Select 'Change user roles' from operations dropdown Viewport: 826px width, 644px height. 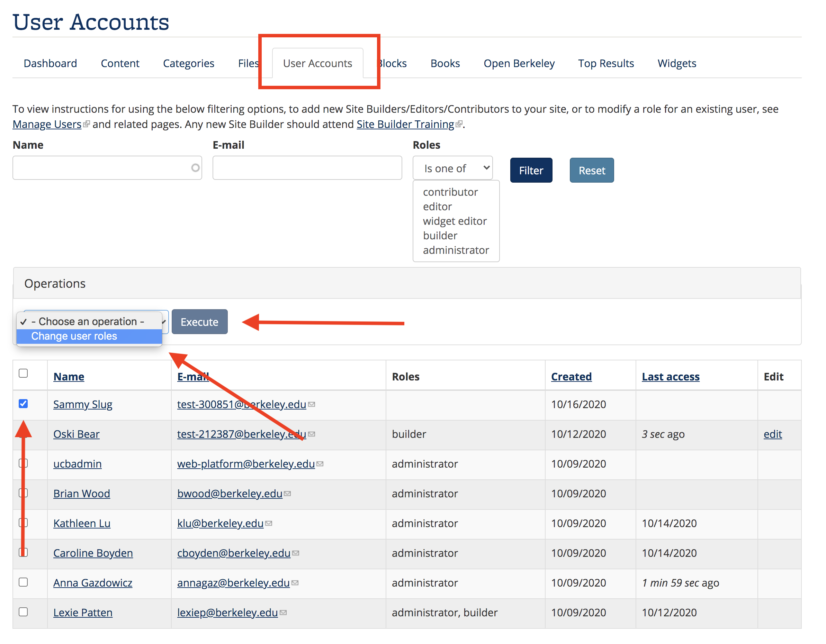click(74, 336)
